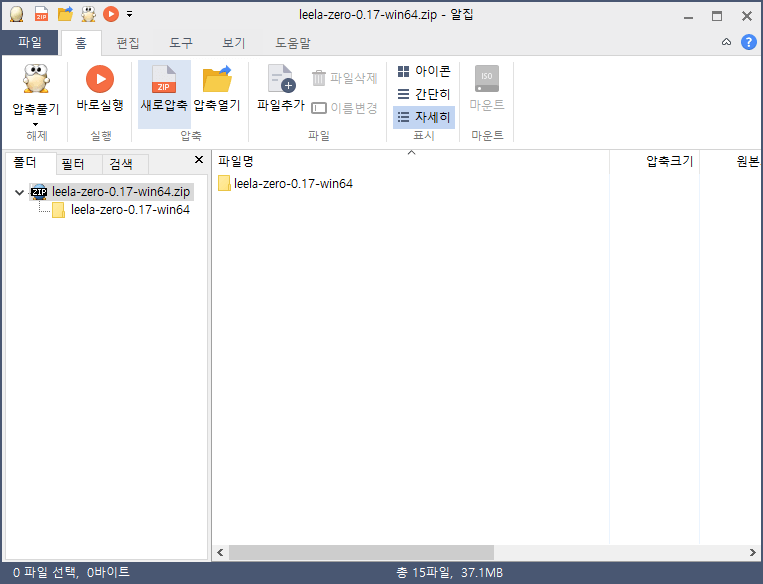Close the folder side panel

tap(199, 160)
